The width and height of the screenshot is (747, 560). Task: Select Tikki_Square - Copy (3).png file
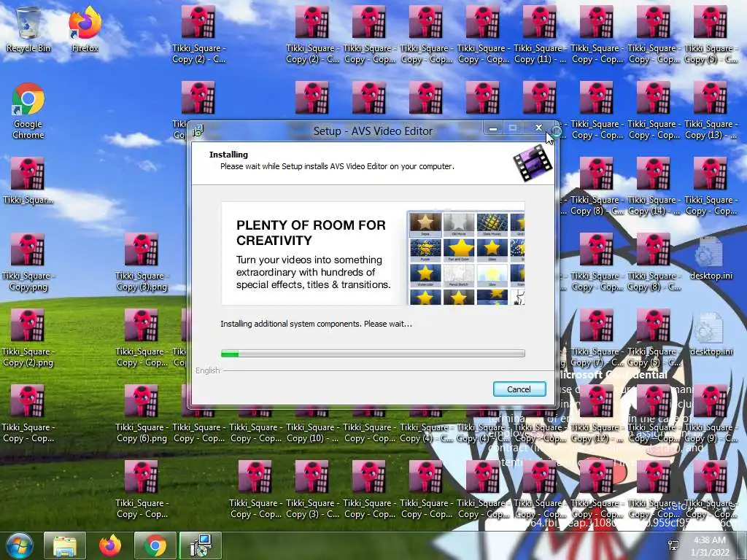pos(142,262)
